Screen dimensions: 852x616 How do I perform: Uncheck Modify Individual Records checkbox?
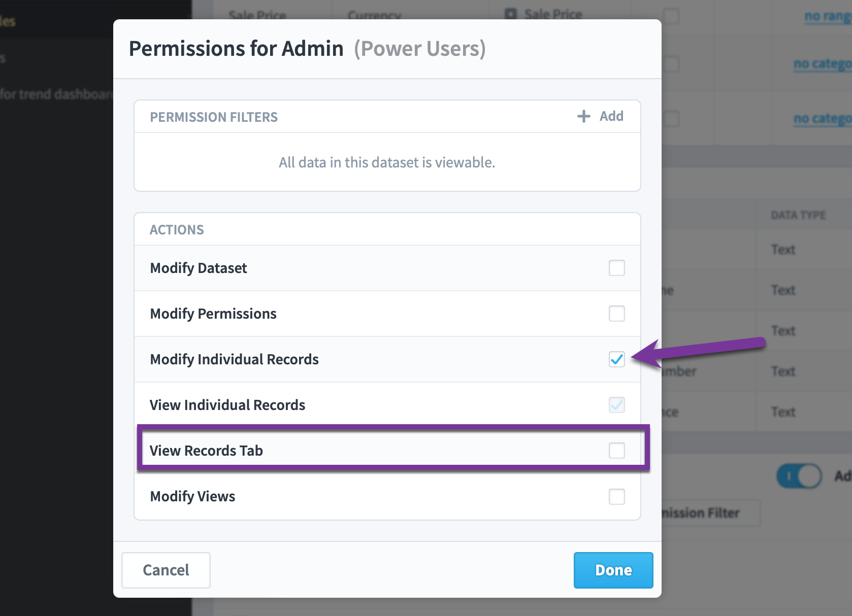click(x=617, y=359)
